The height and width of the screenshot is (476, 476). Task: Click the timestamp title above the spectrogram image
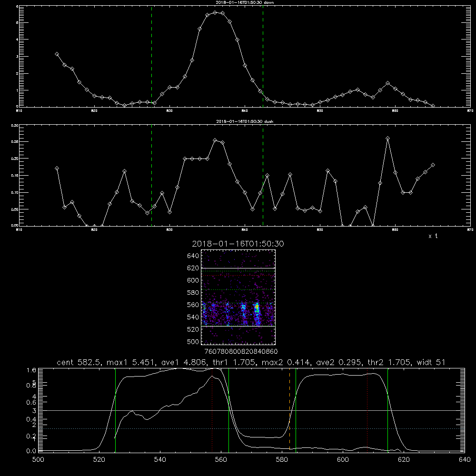(238, 244)
